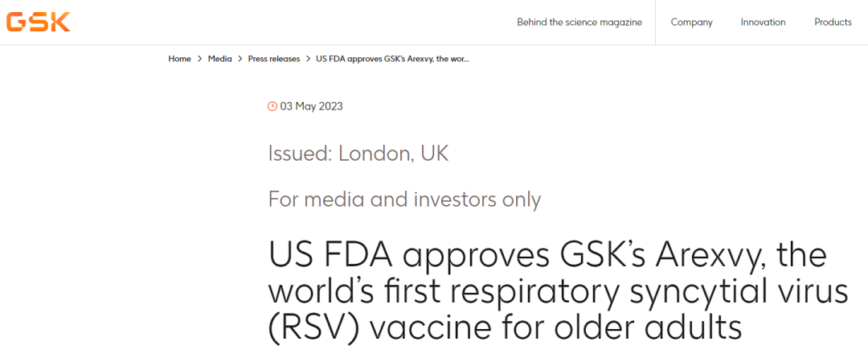Open Behind the science magazine

579,22
